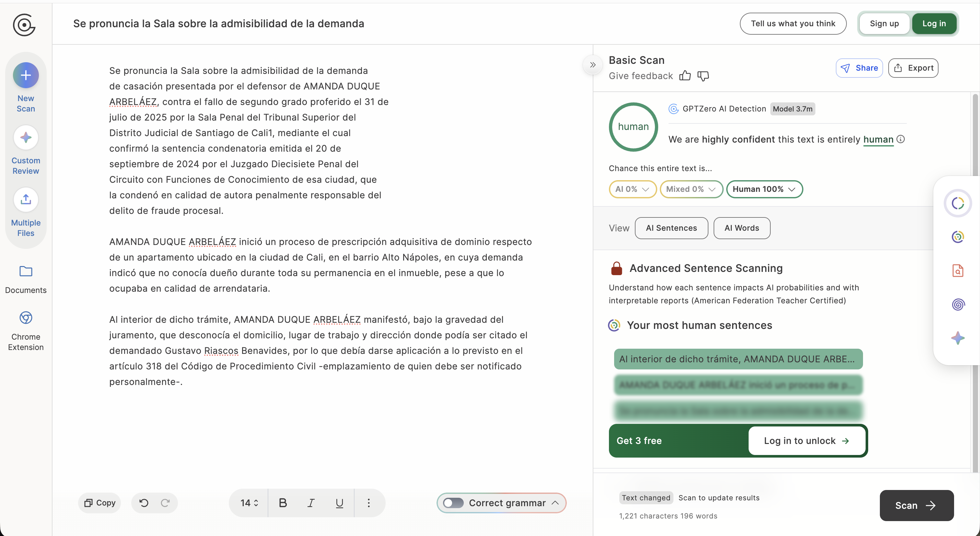The image size is (980, 536).
Task: Open the Custom Review sparkle icon
Action: [x=26, y=137]
